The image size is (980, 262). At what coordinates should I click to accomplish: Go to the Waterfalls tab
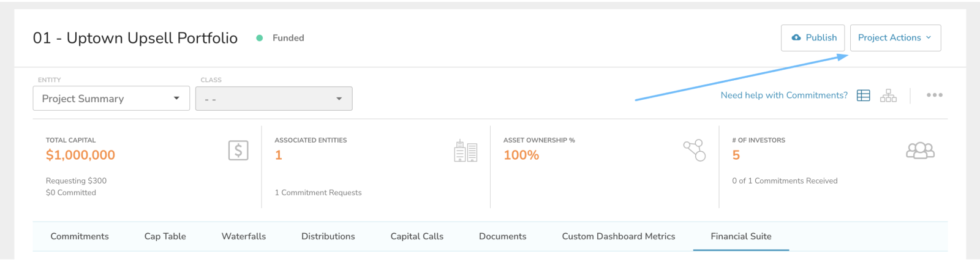(244, 236)
